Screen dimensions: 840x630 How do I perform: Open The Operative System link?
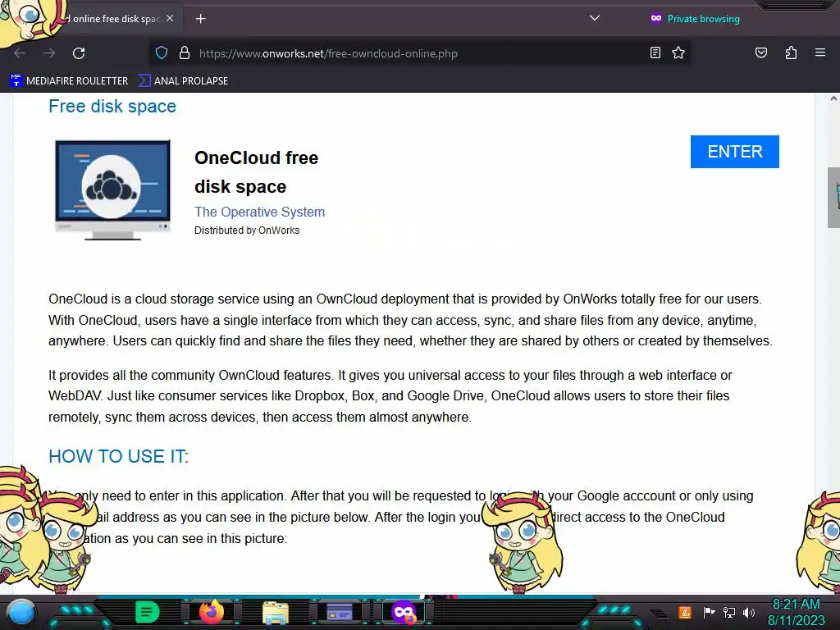tap(259, 212)
